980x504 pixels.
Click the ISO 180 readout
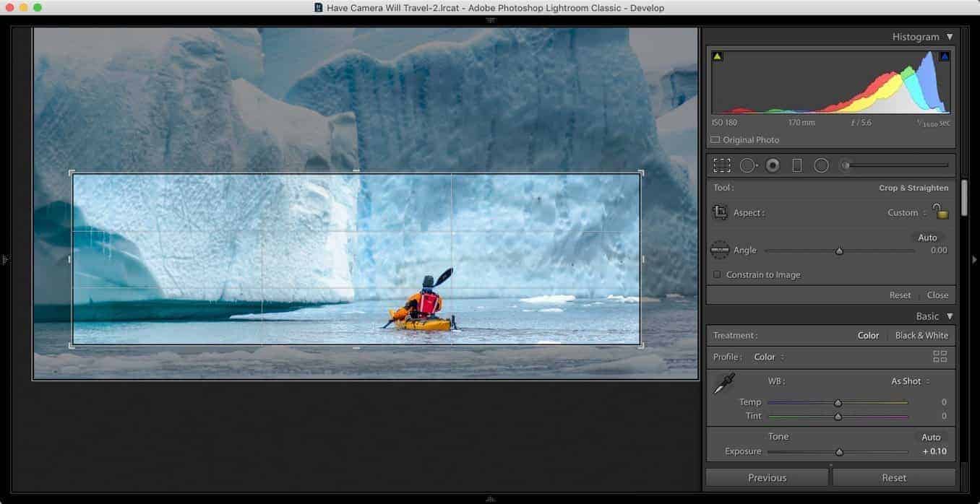click(x=724, y=123)
